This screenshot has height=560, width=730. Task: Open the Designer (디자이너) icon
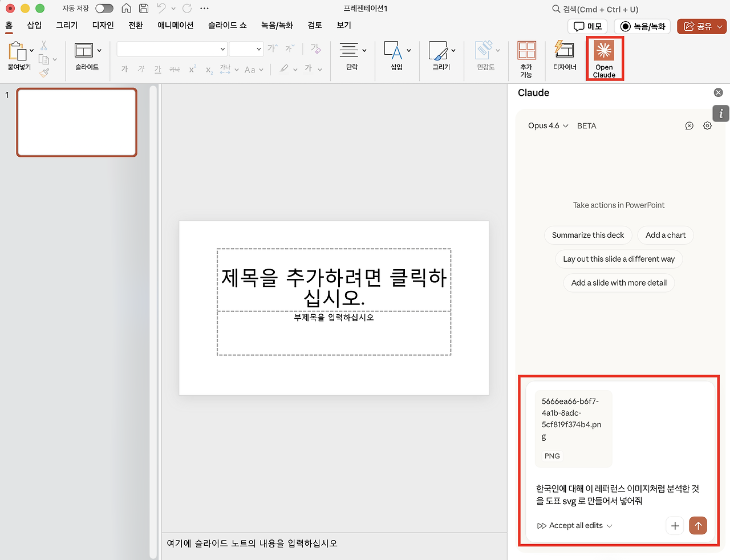coord(564,50)
